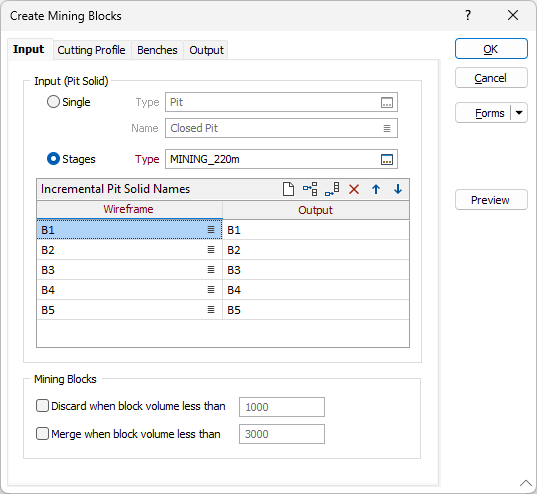Click the Preview button
537x494 pixels.
point(491,200)
